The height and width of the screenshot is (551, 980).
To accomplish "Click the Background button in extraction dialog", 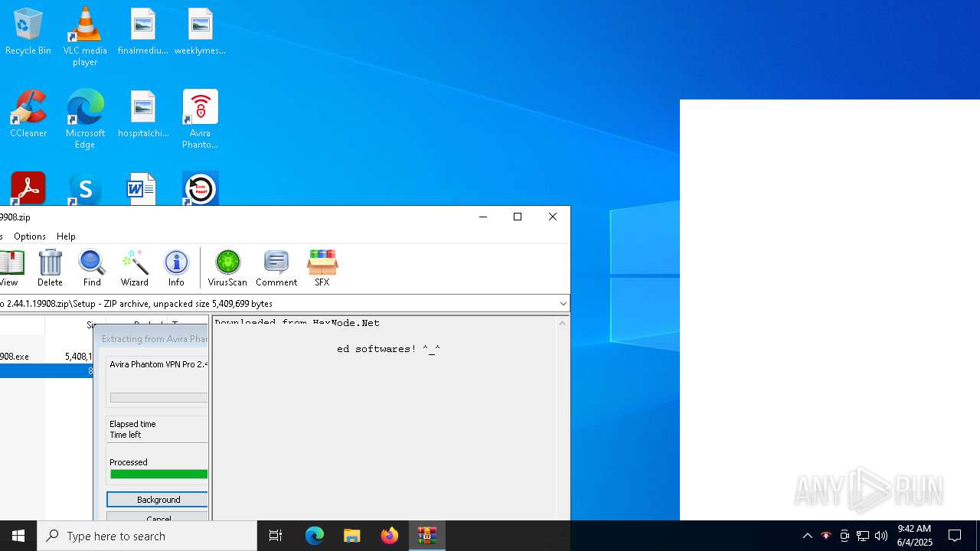I will (158, 500).
